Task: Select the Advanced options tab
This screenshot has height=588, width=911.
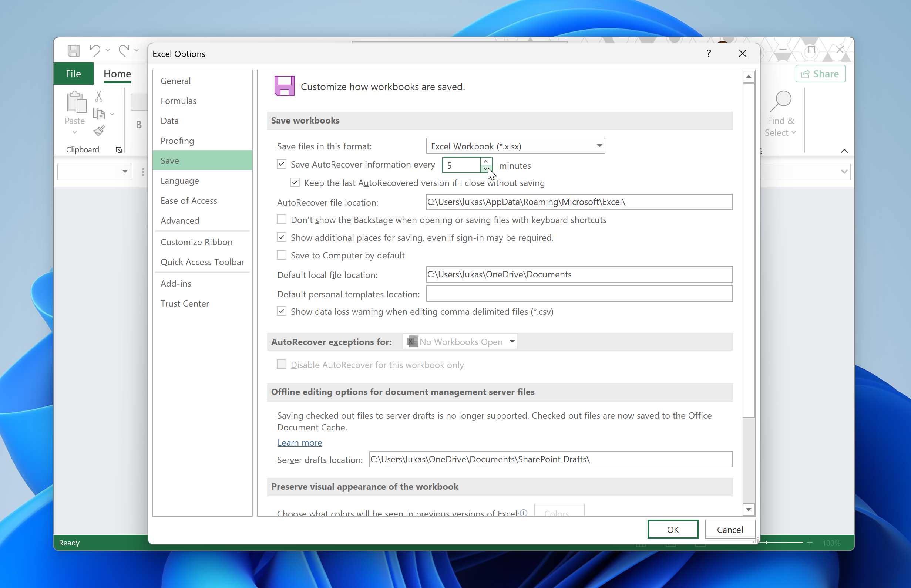Action: [179, 220]
